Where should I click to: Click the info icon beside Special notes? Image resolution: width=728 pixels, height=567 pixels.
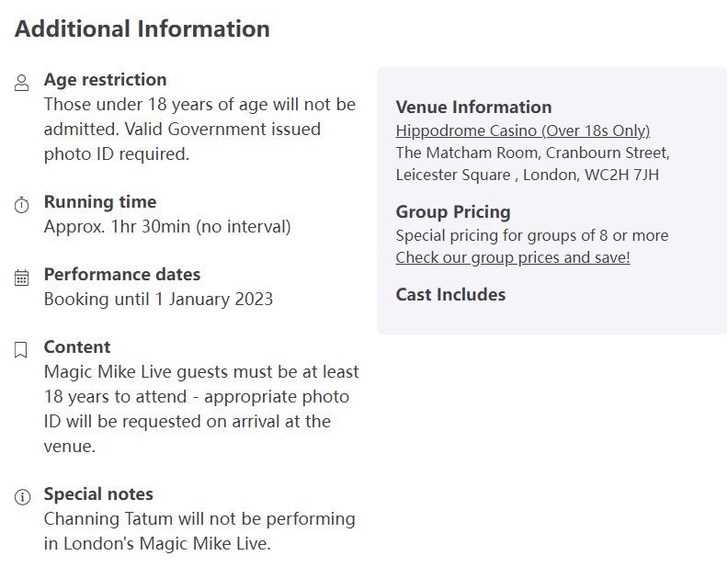22,497
